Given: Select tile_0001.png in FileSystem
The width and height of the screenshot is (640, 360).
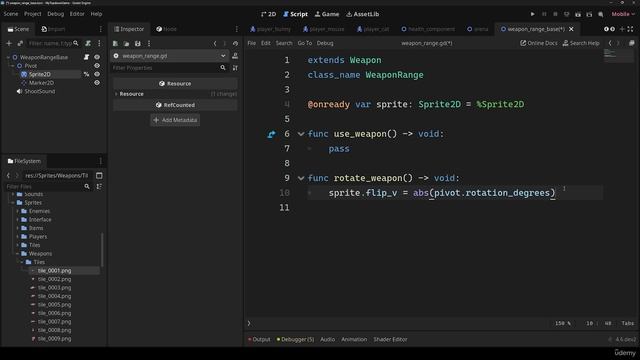Looking at the screenshot, I should pos(54,271).
